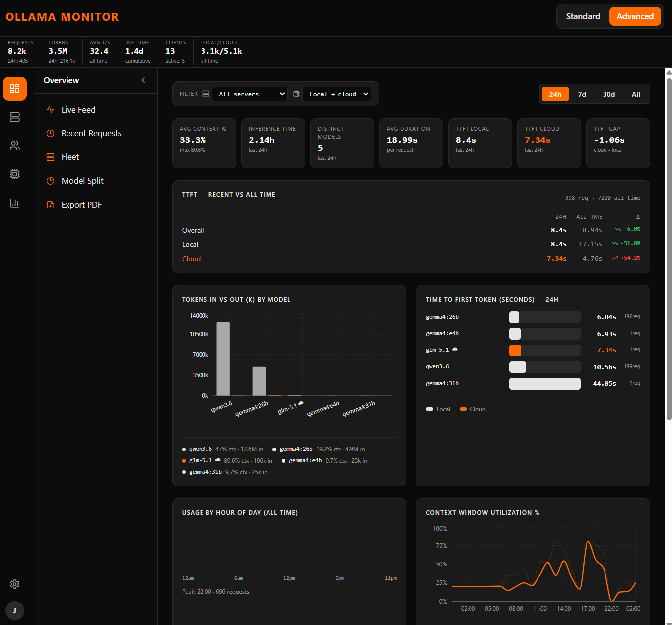
Task: Collapse the Overview side panel chevron
Action: coord(143,80)
